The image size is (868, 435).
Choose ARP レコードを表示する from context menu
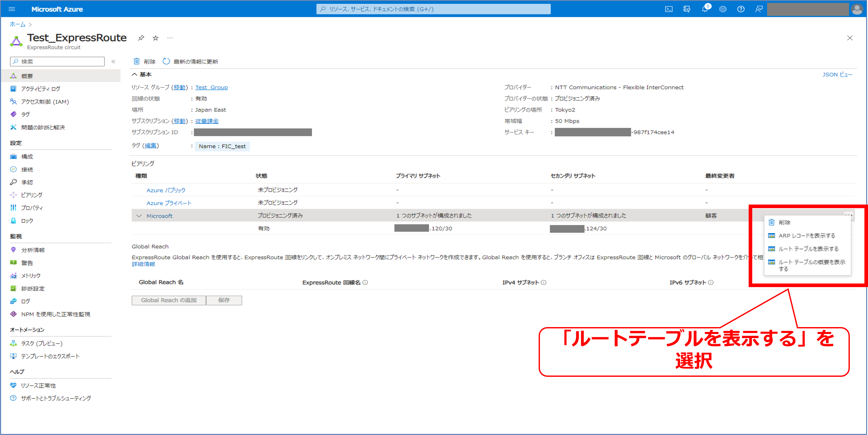(806, 236)
